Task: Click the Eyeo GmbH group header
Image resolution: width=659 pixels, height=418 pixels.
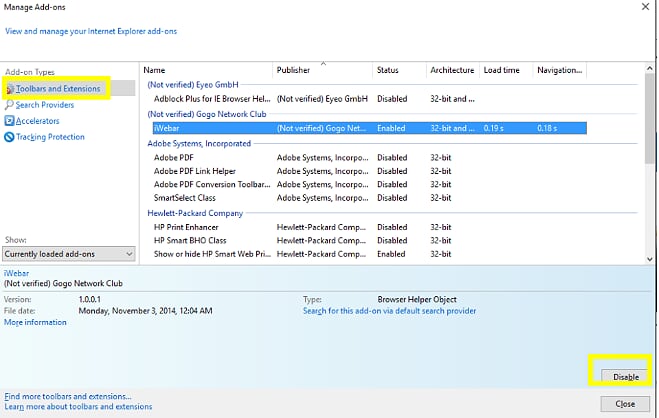Action: [x=193, y=85]
